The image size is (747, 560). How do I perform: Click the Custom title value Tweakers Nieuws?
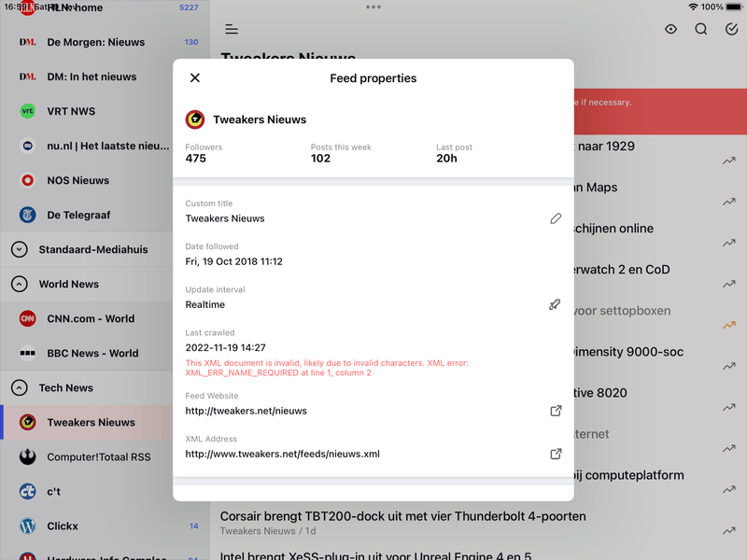coord(225,218)
